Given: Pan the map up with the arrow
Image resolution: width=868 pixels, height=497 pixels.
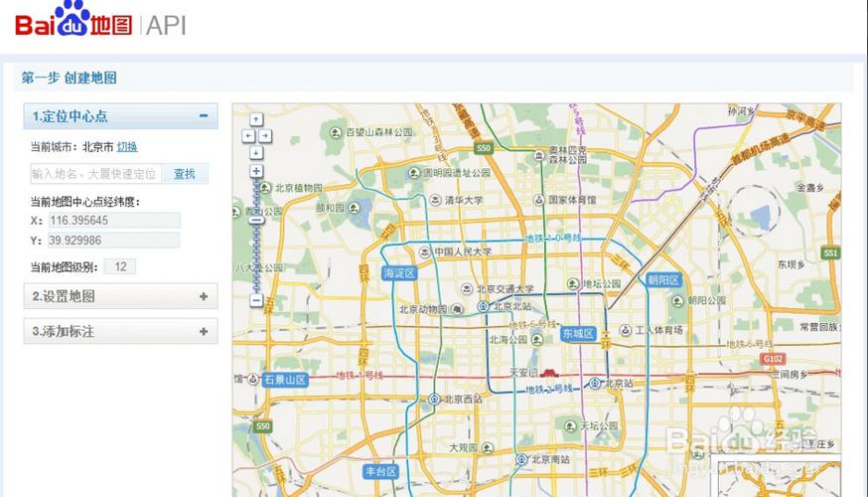Looking at the screenshot, I should click(256, 119).
